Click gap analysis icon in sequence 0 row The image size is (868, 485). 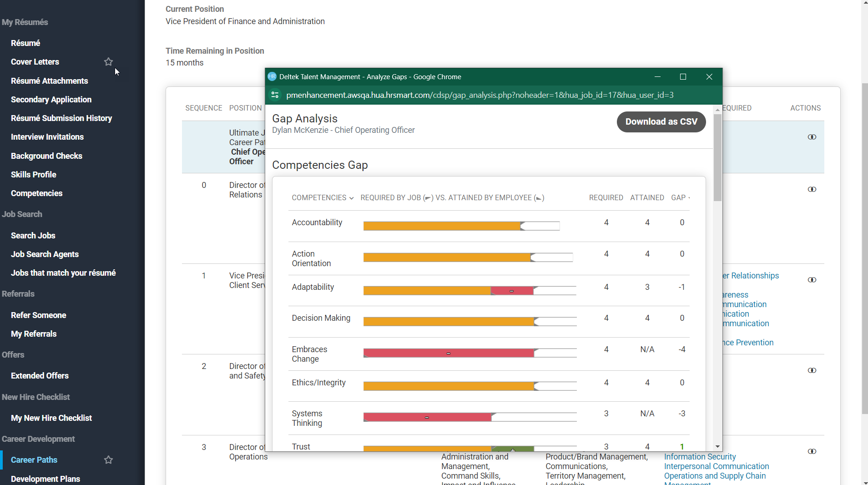tap(812, 189)
